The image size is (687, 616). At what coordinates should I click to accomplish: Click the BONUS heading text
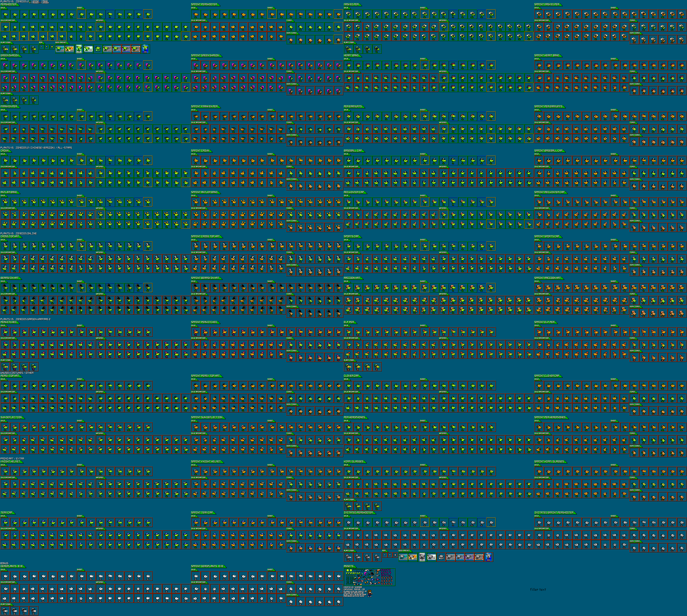coord(4,563)
